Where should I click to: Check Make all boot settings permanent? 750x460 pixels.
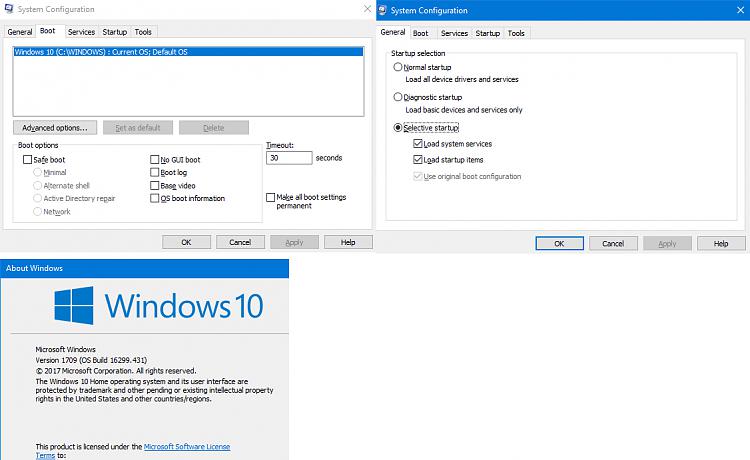pyautogui.click(x=271, y=197)
